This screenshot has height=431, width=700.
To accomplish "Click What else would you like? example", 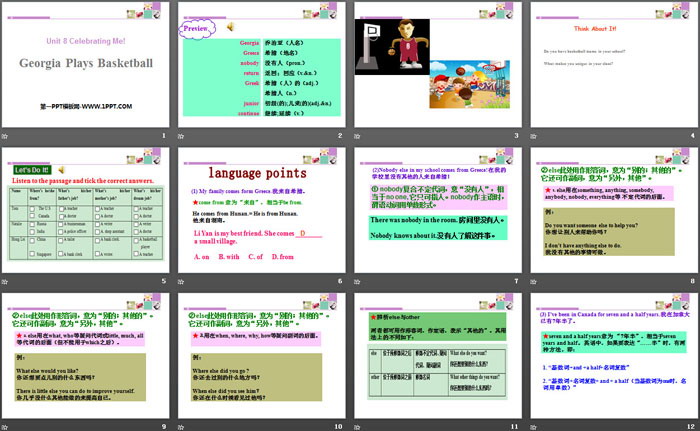I will coord(47,371).
